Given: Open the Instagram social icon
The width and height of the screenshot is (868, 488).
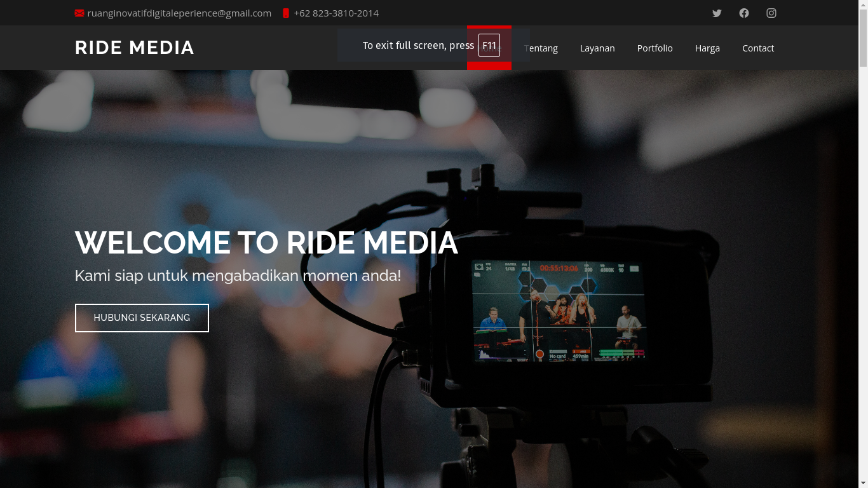Looking at the screenshot, I should tap(771, 13).
